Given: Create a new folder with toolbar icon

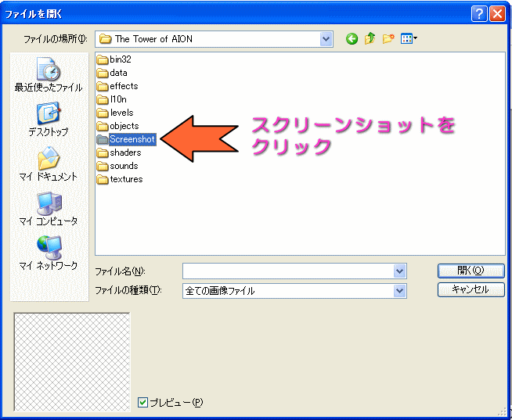Looking at the screenshot, I should [388, 39].
